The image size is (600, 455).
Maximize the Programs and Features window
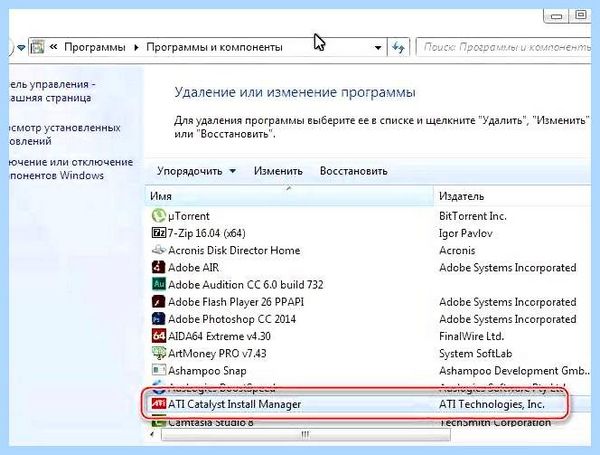click(580, 15)
